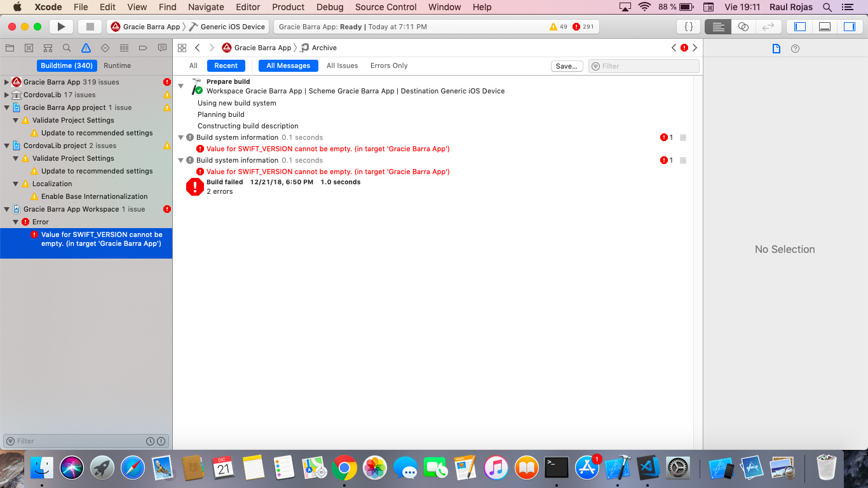Image resolution: width=868 pixels, height=488 pixels.
Task: Run the build with the Play button
Action: pos(61,27)
